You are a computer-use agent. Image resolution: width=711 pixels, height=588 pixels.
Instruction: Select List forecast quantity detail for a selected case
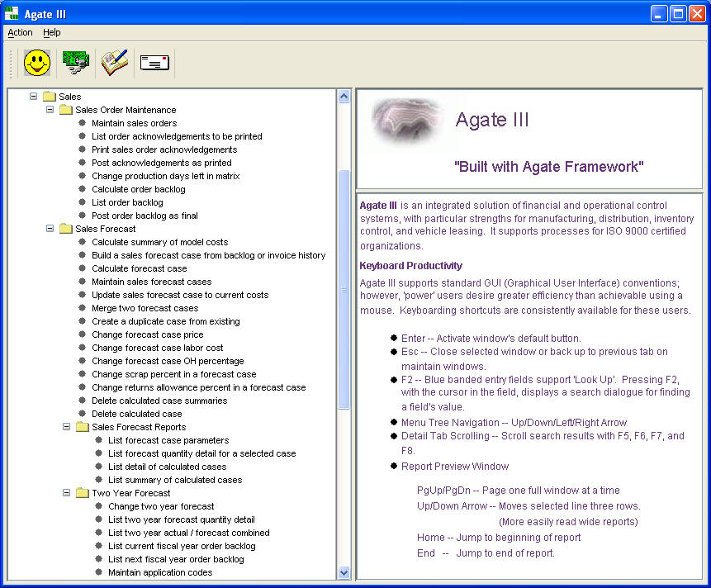(x=201, y=453)
